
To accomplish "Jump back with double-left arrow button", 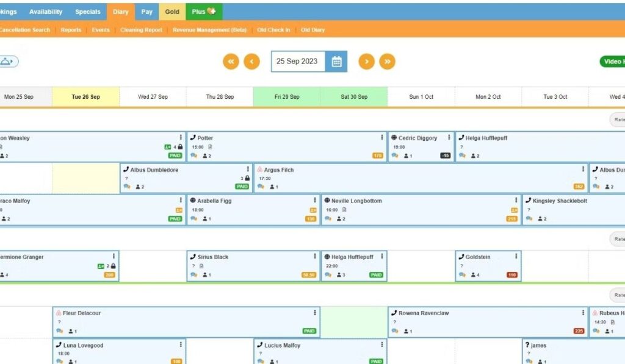I will pos(231,62).
